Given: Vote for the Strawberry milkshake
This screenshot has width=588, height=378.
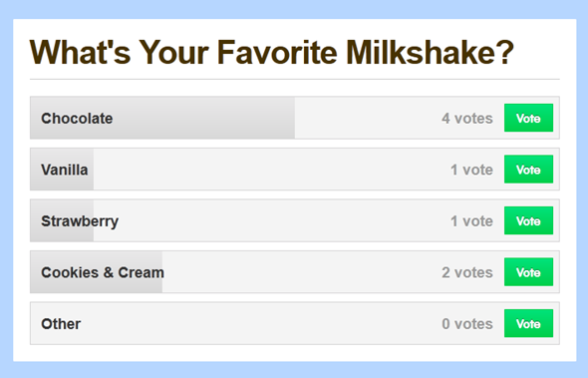Looking at the screenshot, I should 528,220.
